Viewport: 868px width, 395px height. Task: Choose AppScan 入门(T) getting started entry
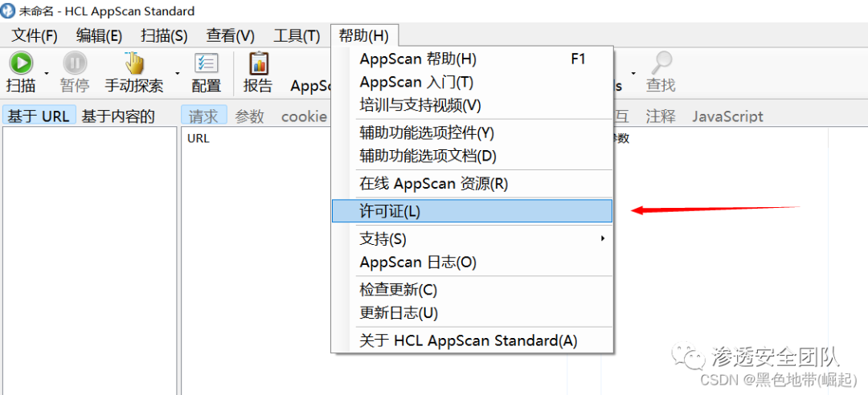tap(473, 82)
